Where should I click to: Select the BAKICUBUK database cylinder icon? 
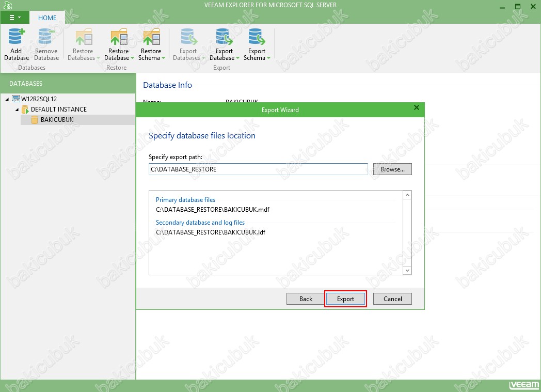(x=35, y=120)
